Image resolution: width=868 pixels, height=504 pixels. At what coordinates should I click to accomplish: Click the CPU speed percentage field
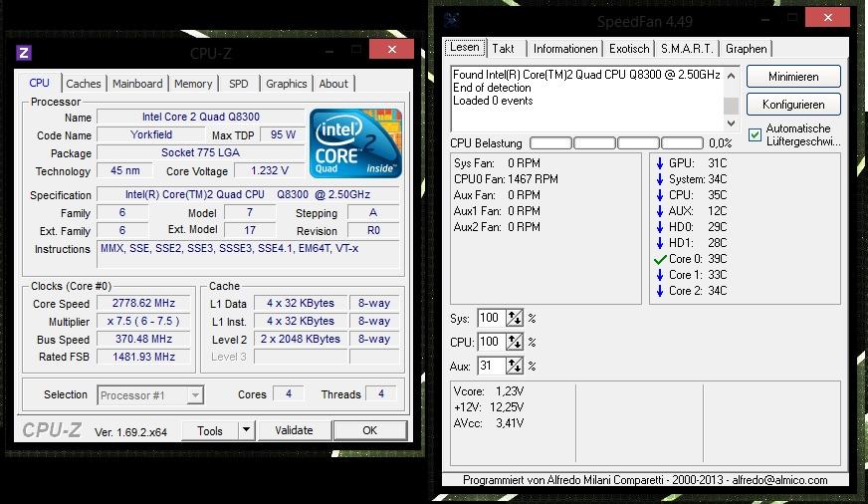[492, 342]
